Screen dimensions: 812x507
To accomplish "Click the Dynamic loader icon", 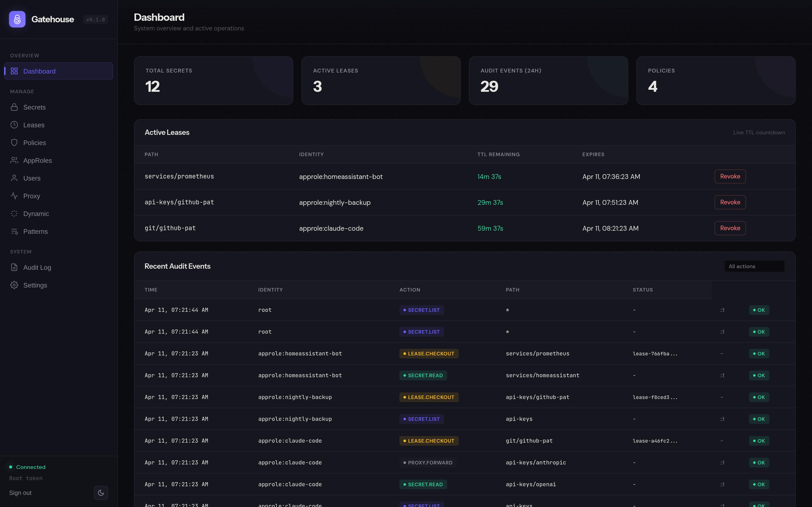I will (14, 214).
